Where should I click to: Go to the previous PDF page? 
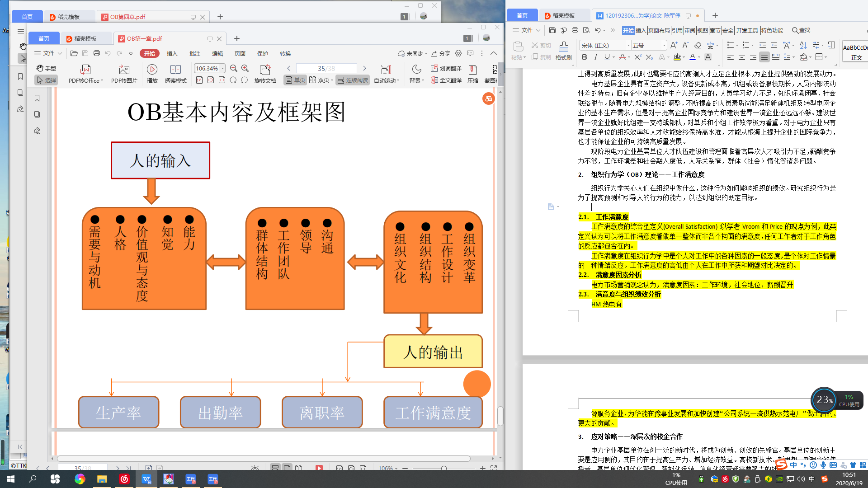(x=289, y=68)
